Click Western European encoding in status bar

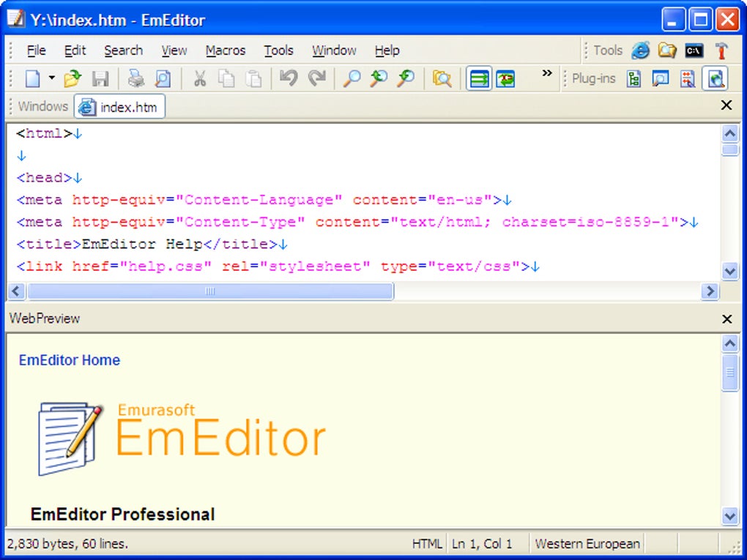[x=587, y=544]
